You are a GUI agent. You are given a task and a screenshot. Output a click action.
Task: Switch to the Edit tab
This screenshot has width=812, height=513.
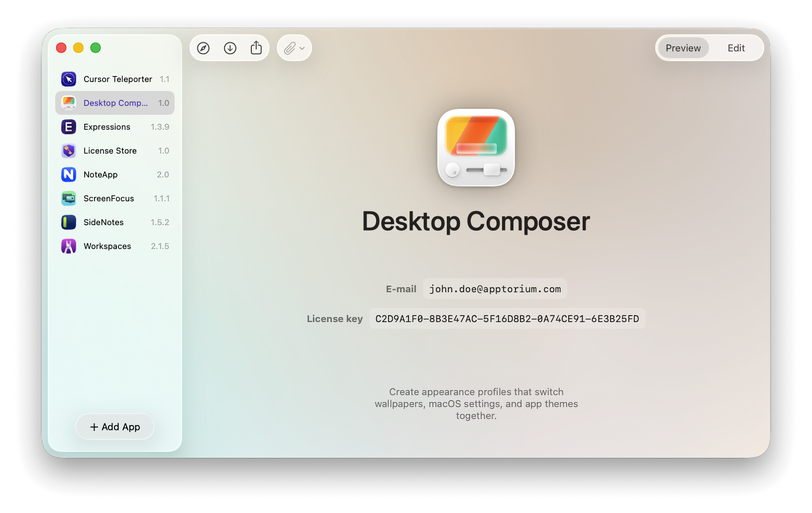tap(736, 48)
